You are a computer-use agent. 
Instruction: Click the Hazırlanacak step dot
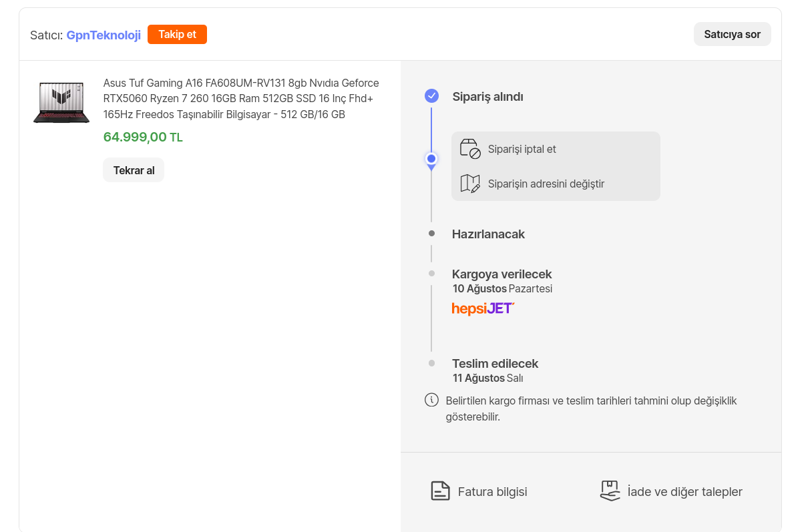[431, 234]
